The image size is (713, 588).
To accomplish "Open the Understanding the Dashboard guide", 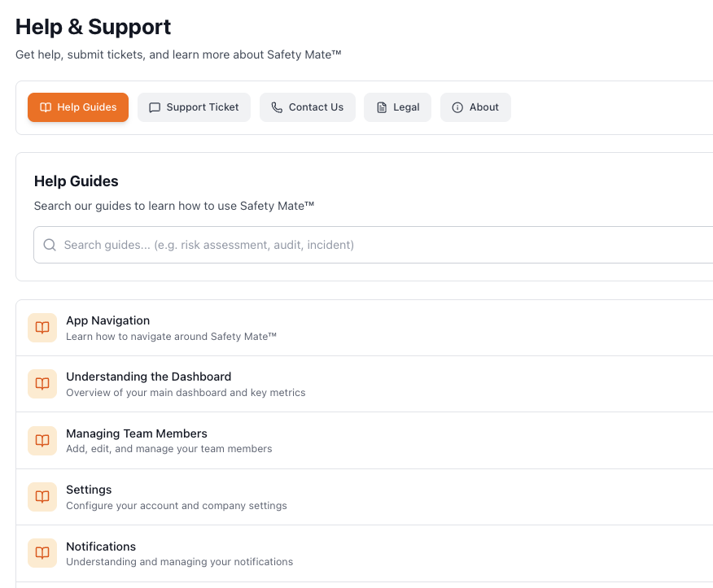I will coord(148,377).
